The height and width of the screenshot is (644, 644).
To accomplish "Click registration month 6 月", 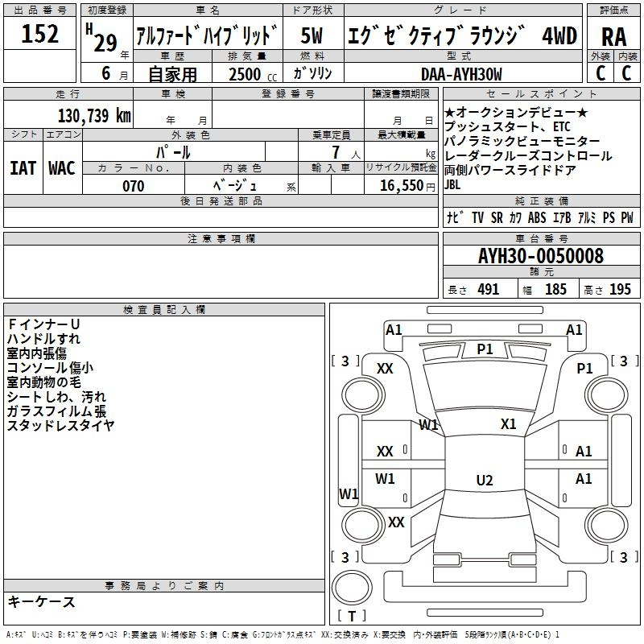I will (114, 73).
